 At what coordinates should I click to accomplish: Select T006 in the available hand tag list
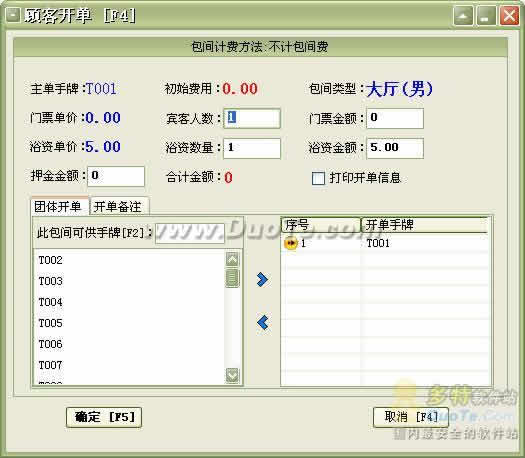pos(51,344)
